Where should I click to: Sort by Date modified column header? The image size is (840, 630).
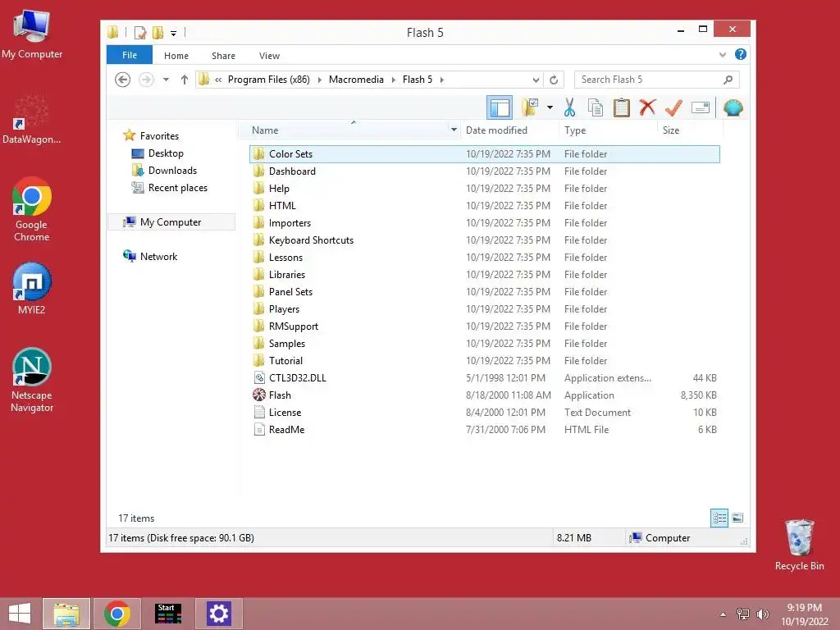pyautogui.click(x=496, y=130)
